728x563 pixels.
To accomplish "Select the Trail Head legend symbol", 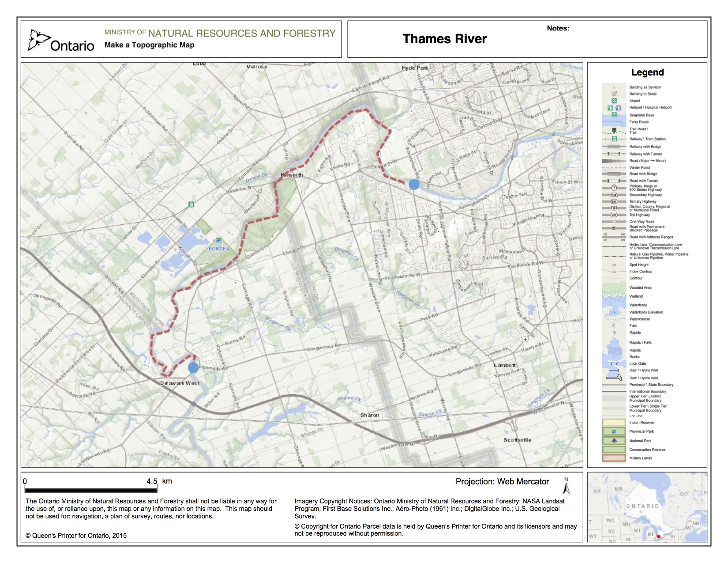I will pos(614,131).
